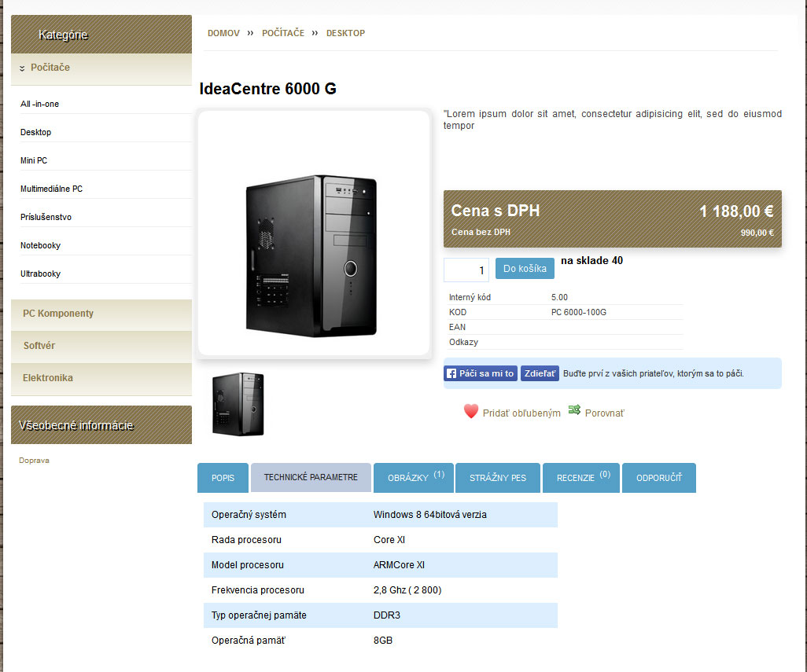Viewport: 807px width, 672px height.
Task: Click the price without VAT 990,00 €
Action: click(757, 233)
